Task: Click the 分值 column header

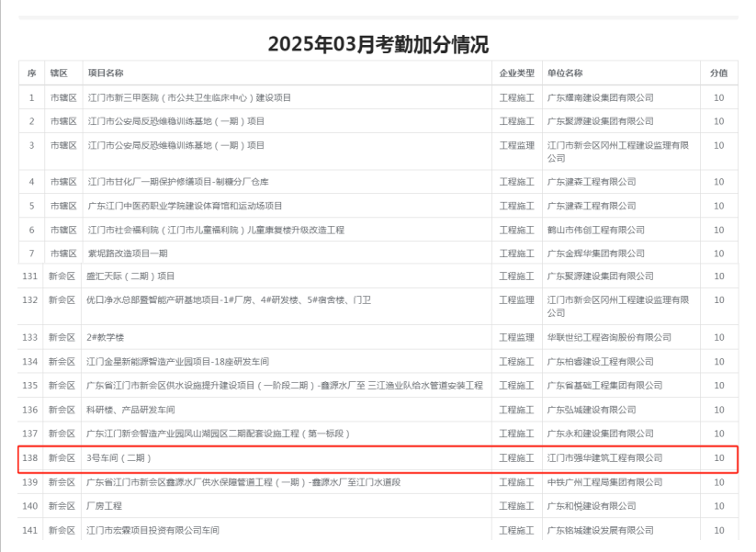Action: (719, 73)
